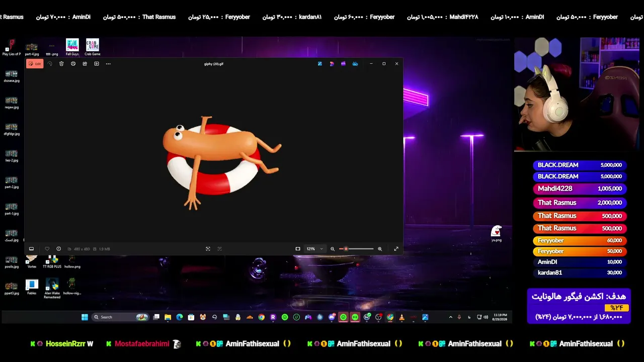The width and height of the screenshot is (644, 362).
Task: Select the poolis.jpg desktop file
Action: pyautogui.click(x=12, y=262)
